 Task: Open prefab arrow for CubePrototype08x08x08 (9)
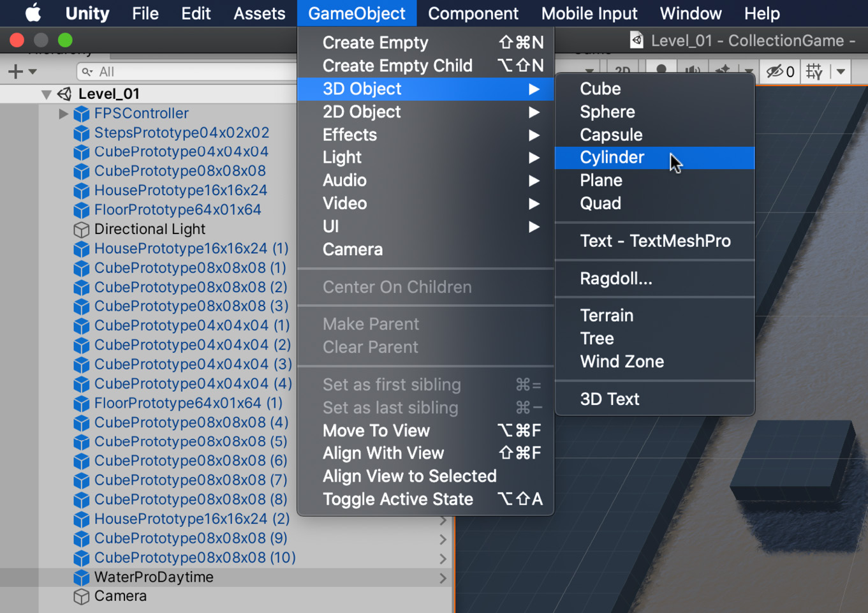coord(443,540)
